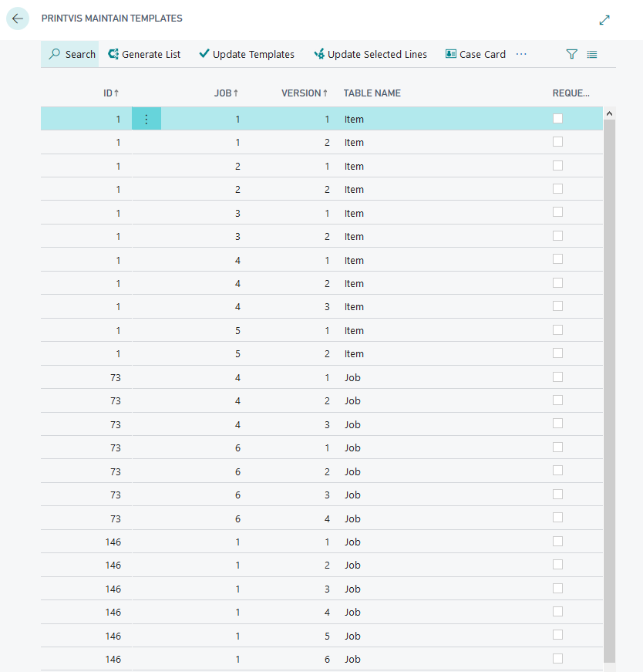Click the expand page icon
The height and width of the screenshot is (672, 643).
tap(604, 20)
